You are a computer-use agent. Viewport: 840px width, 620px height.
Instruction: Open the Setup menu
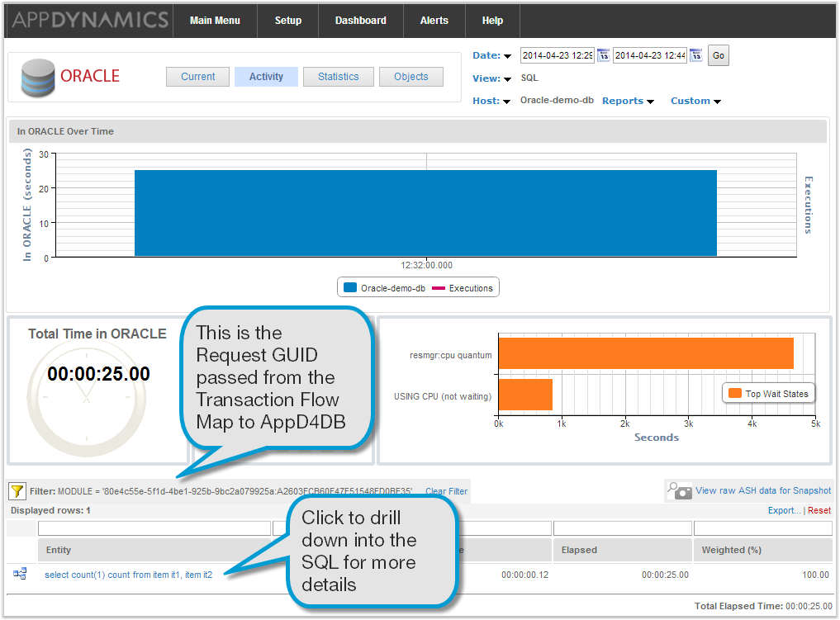point(288,21)
